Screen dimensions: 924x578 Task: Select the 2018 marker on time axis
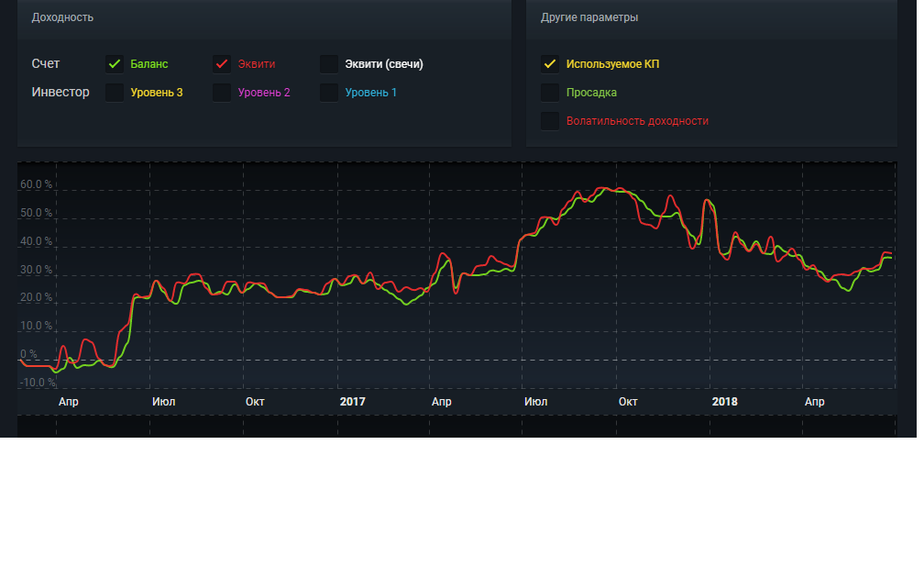724,402
